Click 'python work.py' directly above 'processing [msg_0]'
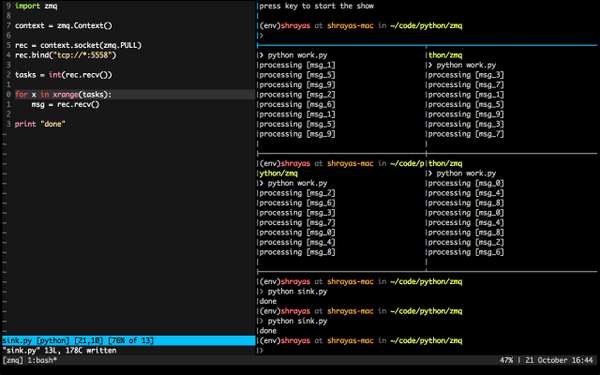Screen dimensions: 600x375 tap(466, 173)
